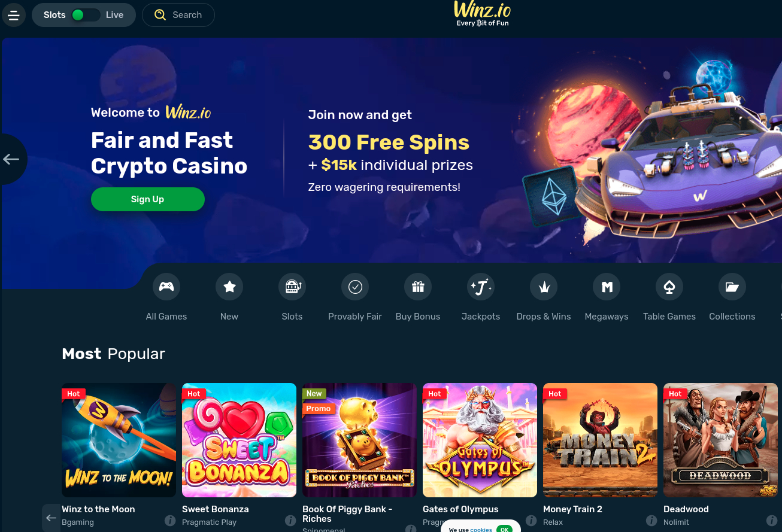Click the Search field
Screen dimensions: 782x532
178,15
